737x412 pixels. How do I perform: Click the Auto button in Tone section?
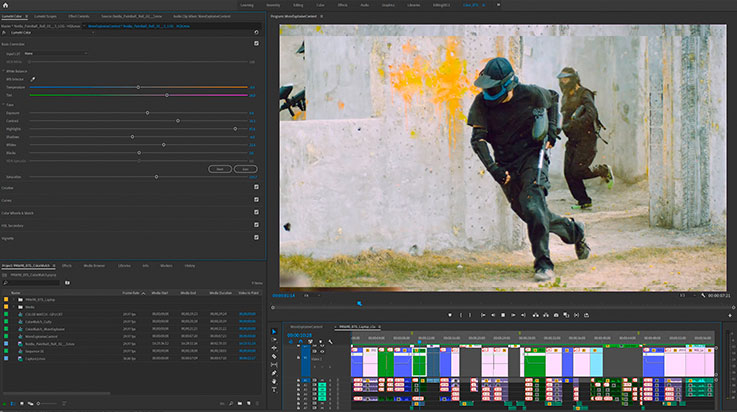coord(245,169)
